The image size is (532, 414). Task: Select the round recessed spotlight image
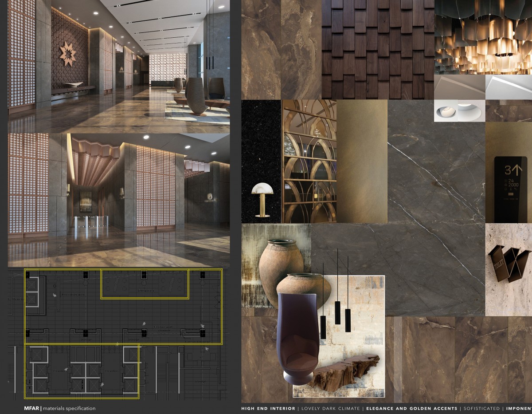point(459,111)
